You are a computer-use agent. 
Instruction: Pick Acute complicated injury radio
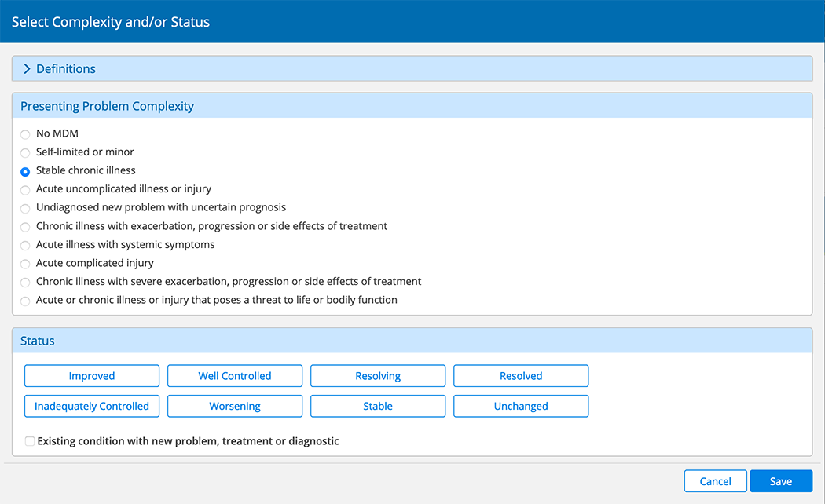(x=24, y=264)
